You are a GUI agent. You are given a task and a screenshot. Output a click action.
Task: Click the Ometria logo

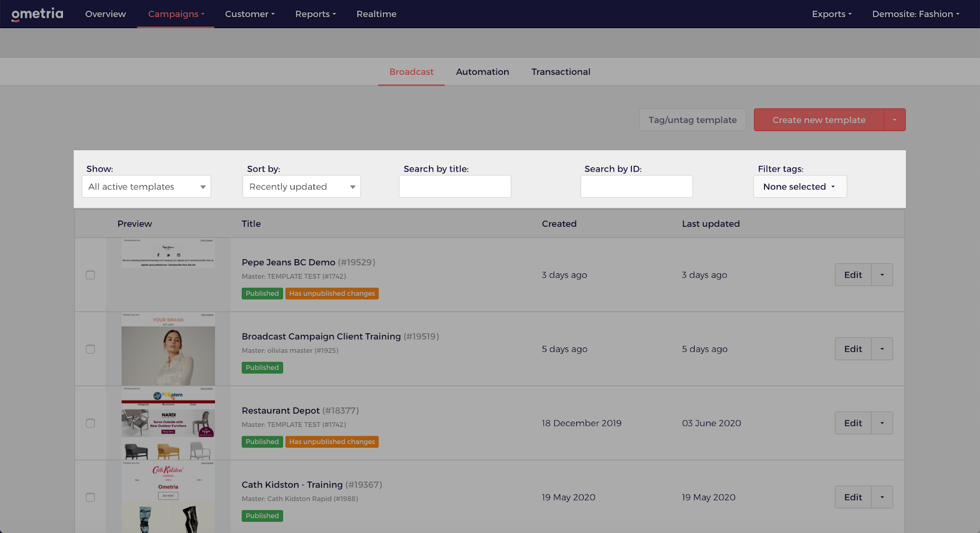click(37, 13)
